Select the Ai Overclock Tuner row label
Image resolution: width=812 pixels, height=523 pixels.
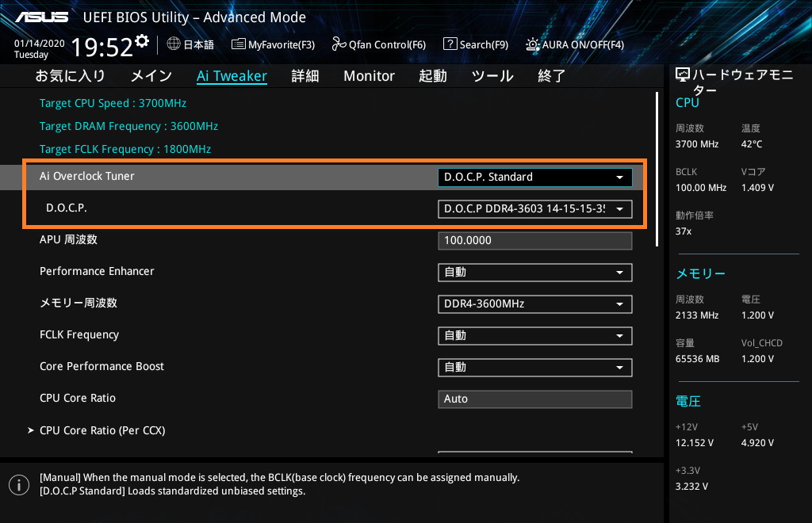87,176
